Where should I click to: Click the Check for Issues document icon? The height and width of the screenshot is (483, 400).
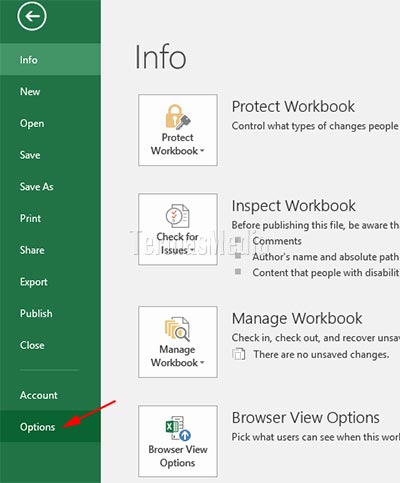(x=178, y=215)
